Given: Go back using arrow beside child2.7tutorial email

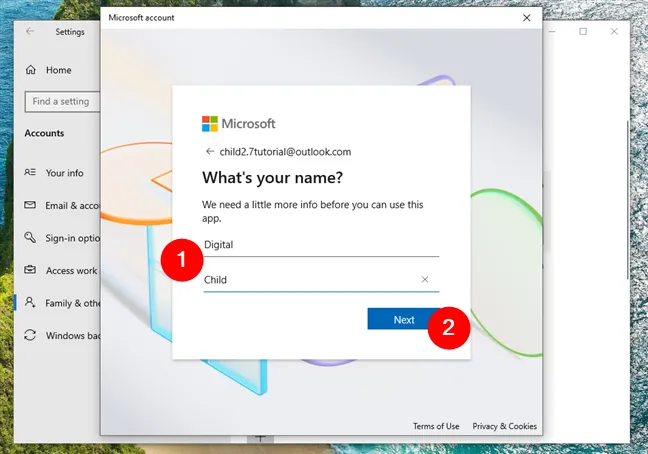Looking at the screenshot, I should click(210, 152).
